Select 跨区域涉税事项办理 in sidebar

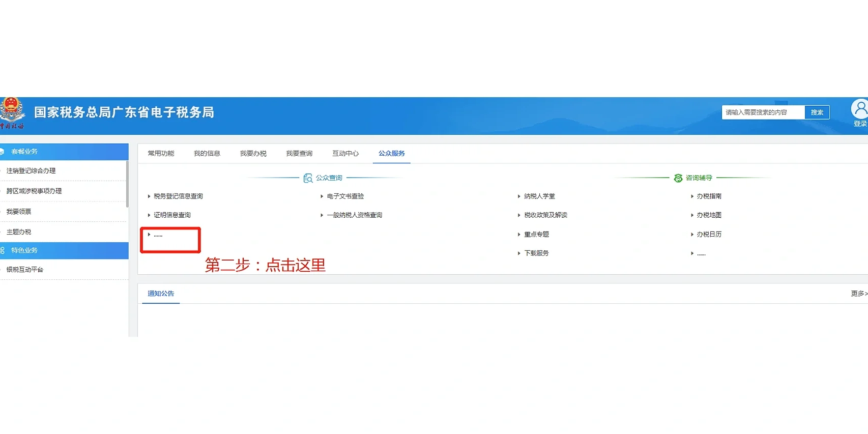[x=34, y=191]
